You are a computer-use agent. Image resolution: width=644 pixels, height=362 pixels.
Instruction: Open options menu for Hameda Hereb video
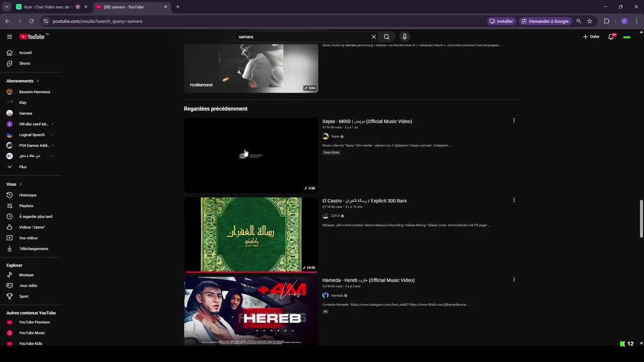[x=514, y=280]
